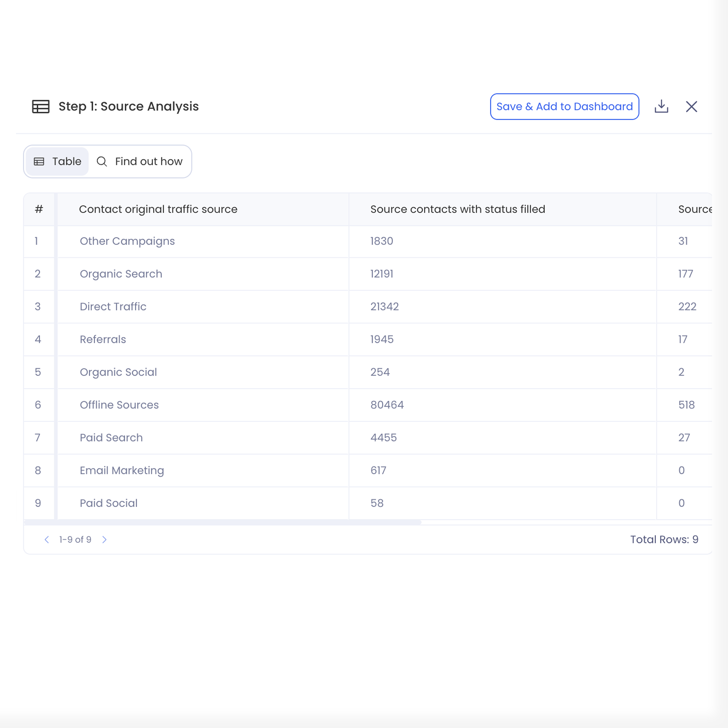Open the Organic Search link

pyautogui.click(x=121, y=274)
